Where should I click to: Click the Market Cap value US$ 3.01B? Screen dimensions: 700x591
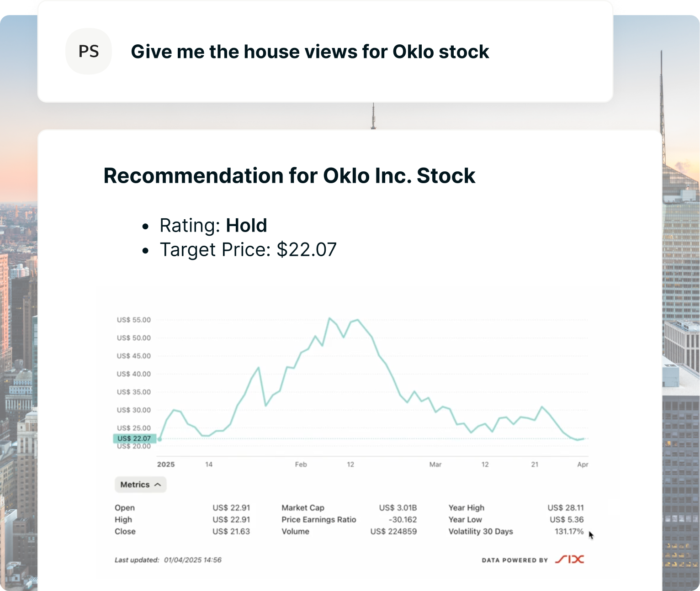coord(398,508)
